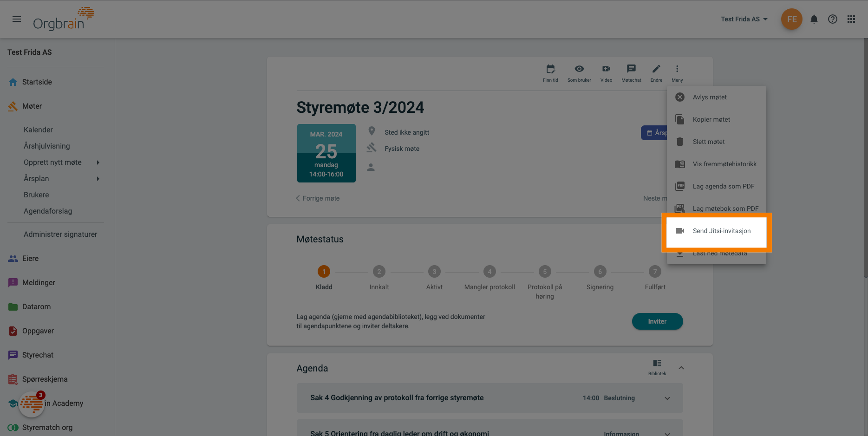868x436 pixels.
Task: Select Lag agenda som PDF
Action: coord(717,186)
